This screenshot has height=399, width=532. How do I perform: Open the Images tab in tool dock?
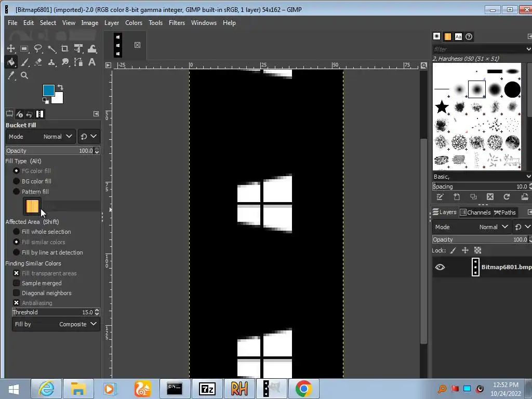[x=39, y=114]
